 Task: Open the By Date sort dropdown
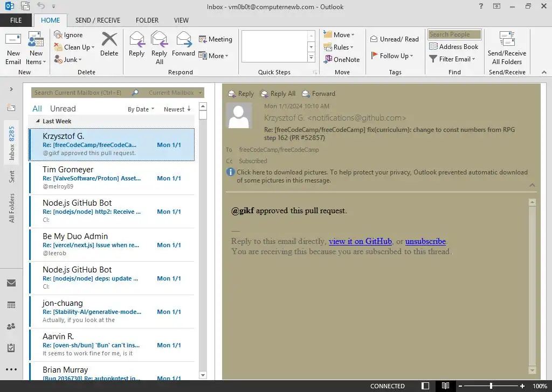tap(141, 109)
